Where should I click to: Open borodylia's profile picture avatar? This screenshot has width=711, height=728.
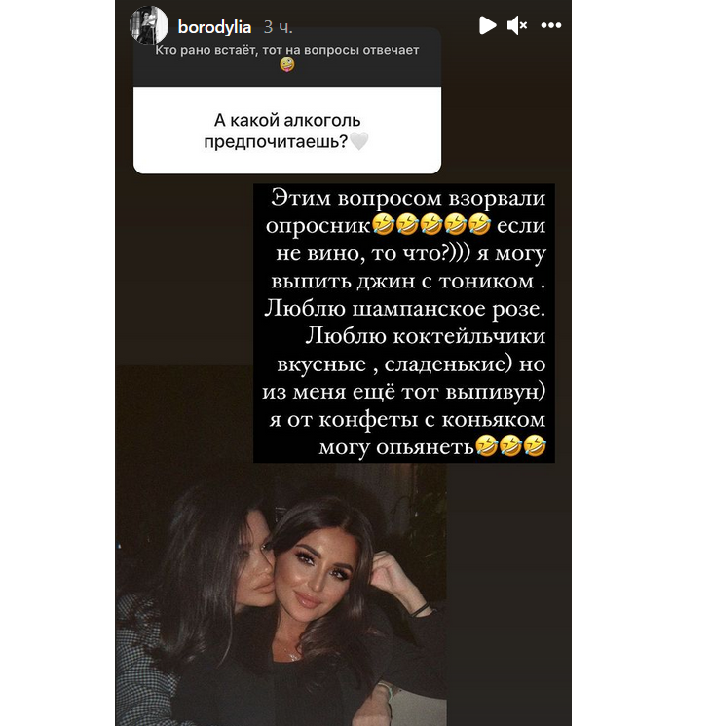click(148, 25)
